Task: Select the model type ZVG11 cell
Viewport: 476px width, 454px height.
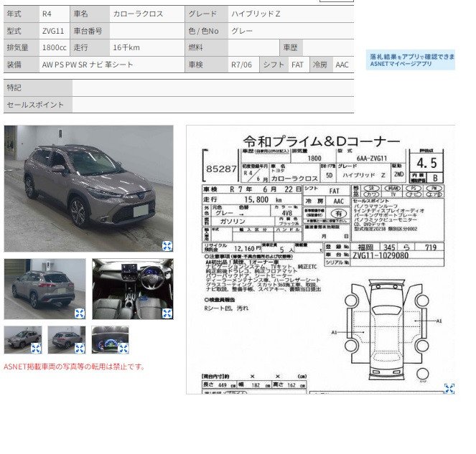Action: tap(55, 31)
